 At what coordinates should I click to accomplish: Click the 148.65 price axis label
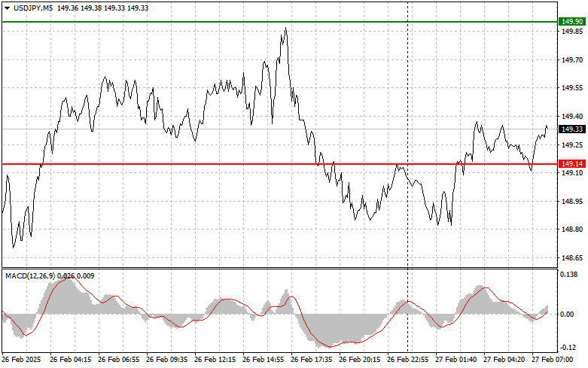coord(571,257)
